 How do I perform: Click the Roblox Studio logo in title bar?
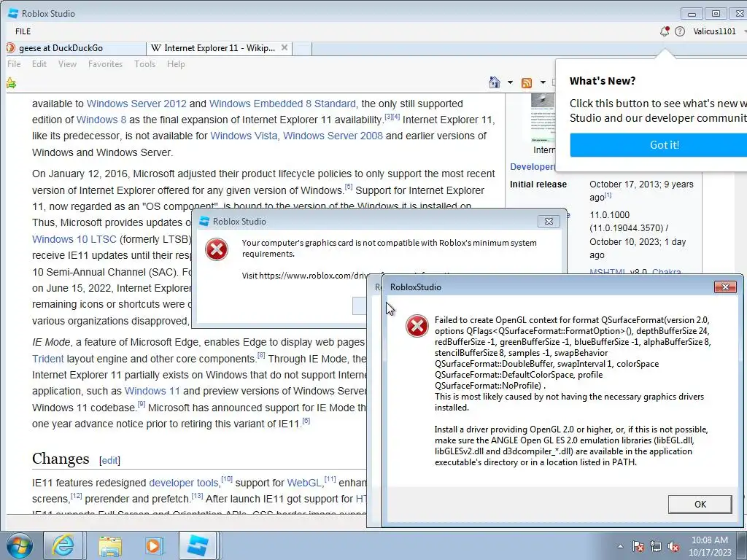pyautogui.click(x=13, y=13)
